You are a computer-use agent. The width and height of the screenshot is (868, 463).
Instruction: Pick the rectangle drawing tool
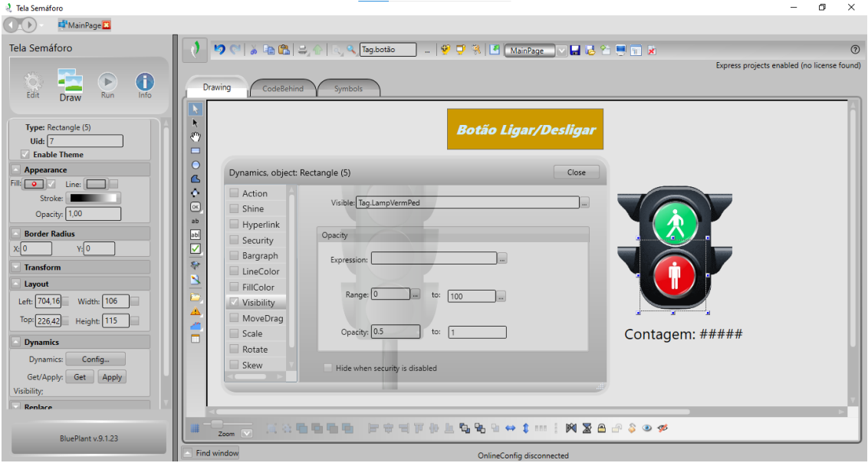(196, 150)
